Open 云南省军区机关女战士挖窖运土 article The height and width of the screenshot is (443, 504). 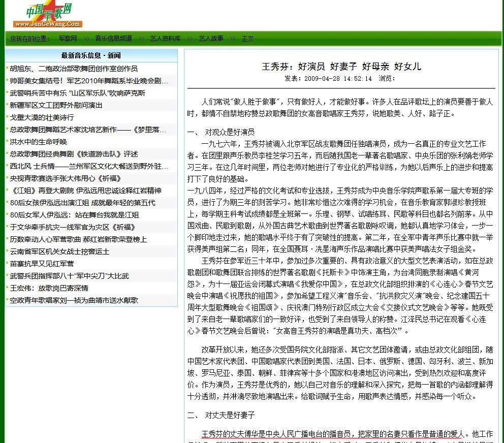click(59, 251)
